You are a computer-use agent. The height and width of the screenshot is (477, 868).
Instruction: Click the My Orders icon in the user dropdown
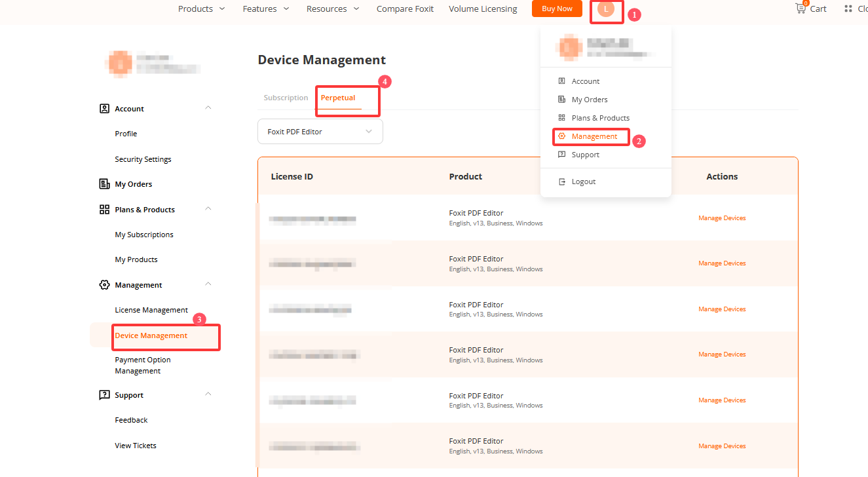(561, 100)
